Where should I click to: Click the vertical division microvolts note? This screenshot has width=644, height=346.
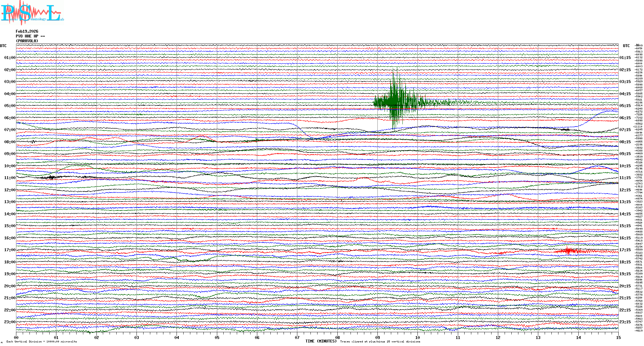coord(42,342)
